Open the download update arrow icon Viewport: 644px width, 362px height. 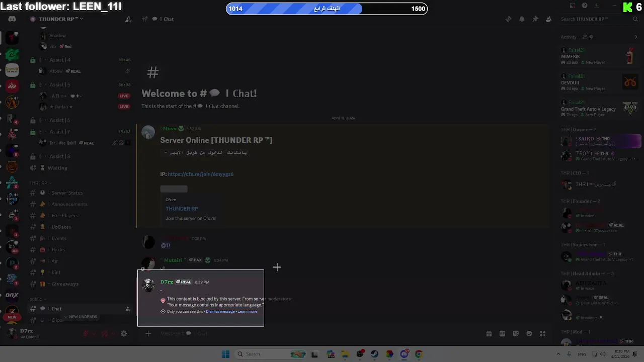(x=597, y=6)
